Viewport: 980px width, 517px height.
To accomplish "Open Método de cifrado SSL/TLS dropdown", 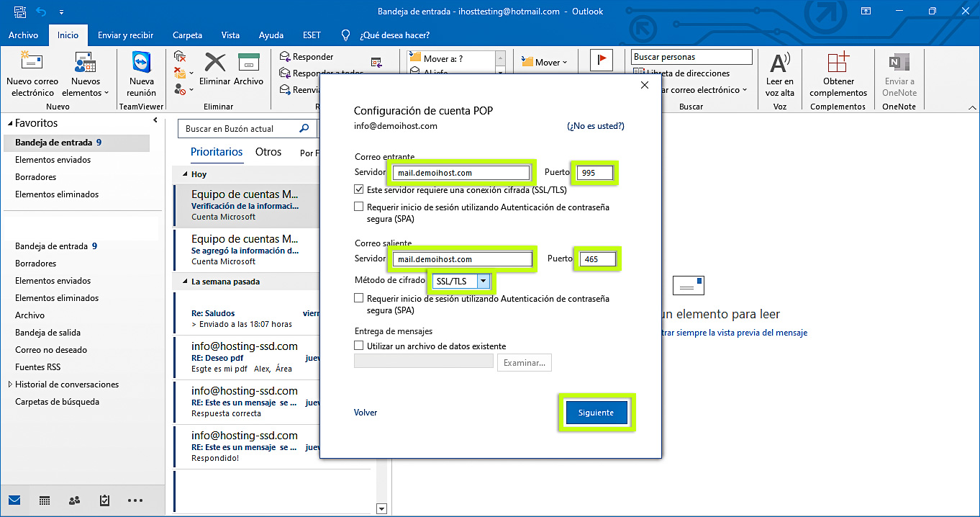I will point(484,281).
